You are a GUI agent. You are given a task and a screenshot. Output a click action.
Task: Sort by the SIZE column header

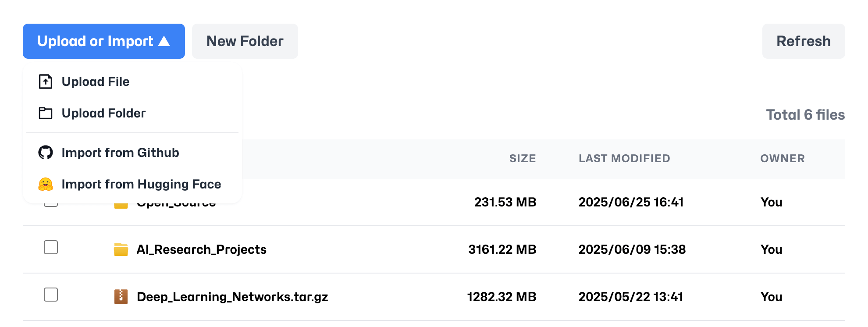(x=522, y=159)
